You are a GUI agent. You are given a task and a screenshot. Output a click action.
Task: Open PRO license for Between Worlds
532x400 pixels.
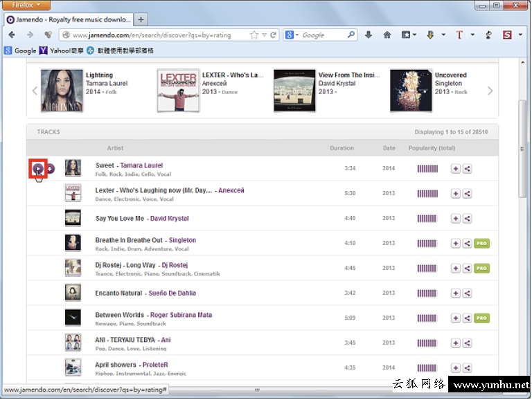click(x=481, y=318)
